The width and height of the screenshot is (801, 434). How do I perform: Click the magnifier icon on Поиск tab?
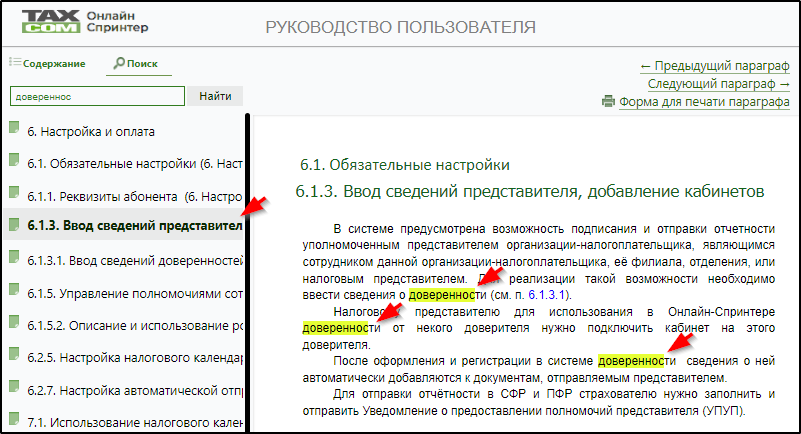coord(120,63)
